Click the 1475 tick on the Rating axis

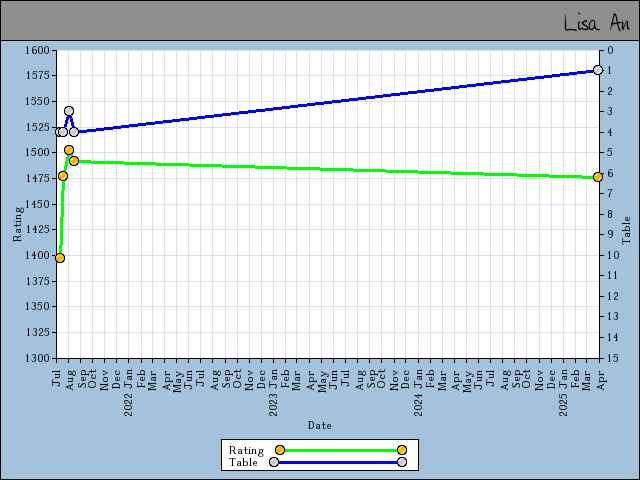[37, 178]
